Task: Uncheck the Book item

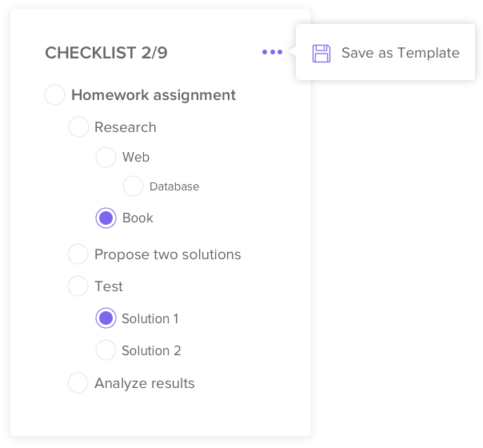Action: pyautogui.click(x=106, y=218)
